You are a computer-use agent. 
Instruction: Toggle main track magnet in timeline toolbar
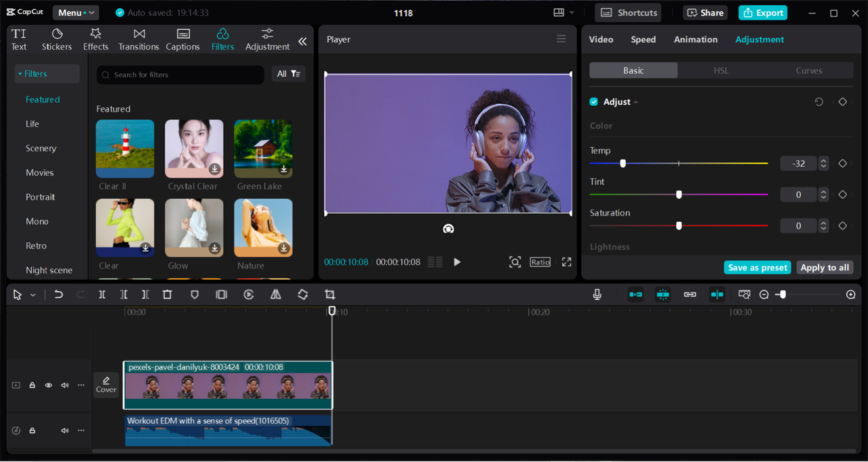coord(635,294)
